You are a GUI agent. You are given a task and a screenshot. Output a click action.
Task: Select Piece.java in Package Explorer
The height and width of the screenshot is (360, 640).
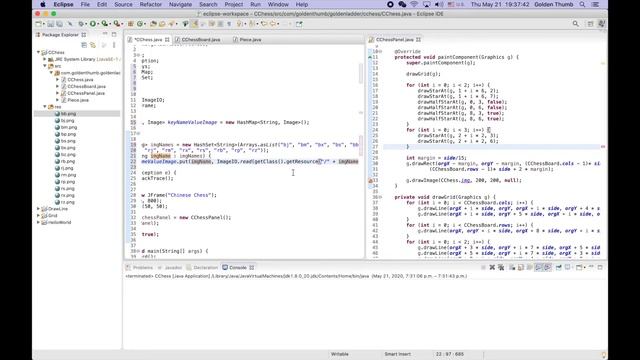click(78, 100)
